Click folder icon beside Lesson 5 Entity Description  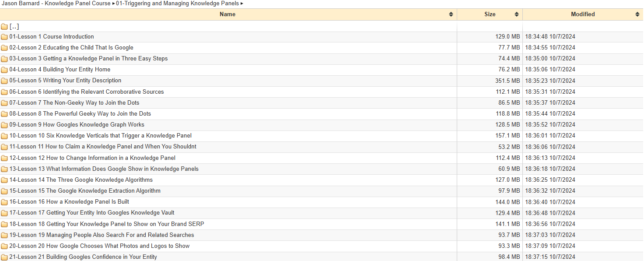click(4, 81)
